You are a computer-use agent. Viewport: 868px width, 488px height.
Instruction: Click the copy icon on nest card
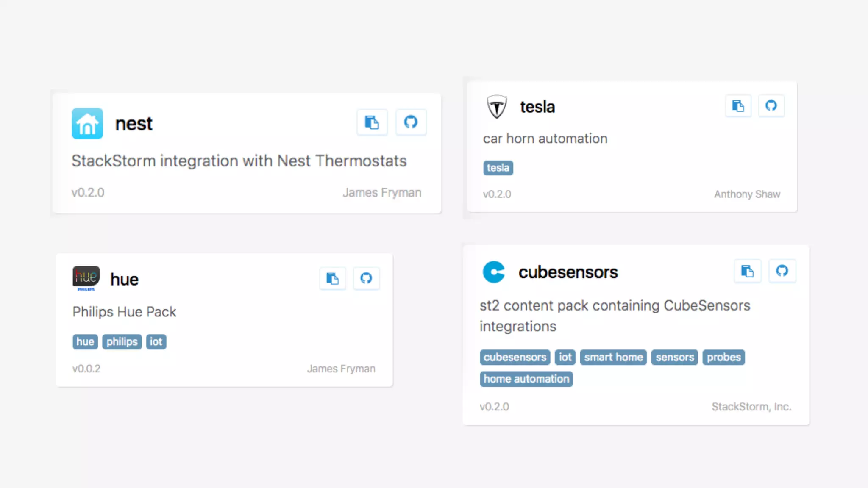[372, 123]
